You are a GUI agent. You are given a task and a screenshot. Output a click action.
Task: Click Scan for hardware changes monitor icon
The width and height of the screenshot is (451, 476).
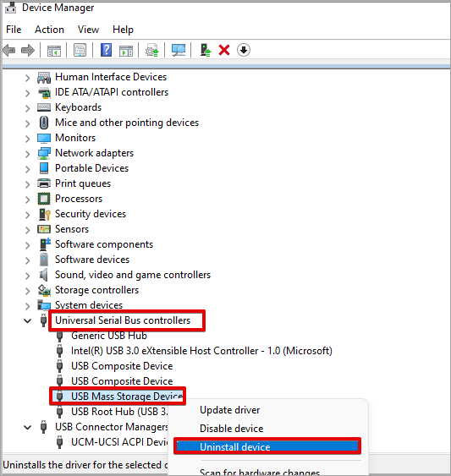(x=179, y=50)
